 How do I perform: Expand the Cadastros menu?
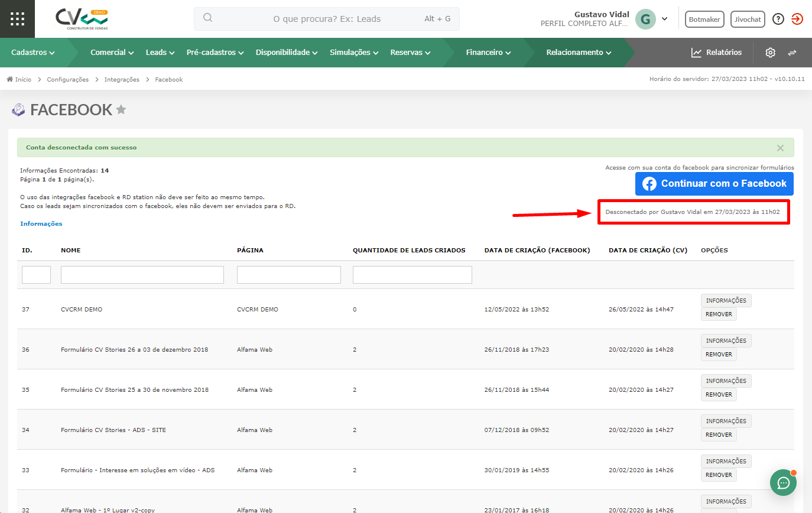tap(33, 53)
